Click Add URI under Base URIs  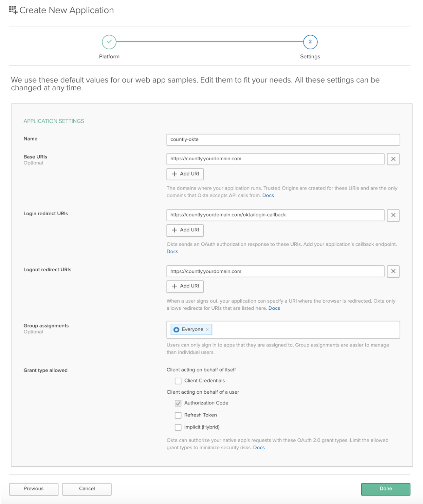(x=185, y=174)
